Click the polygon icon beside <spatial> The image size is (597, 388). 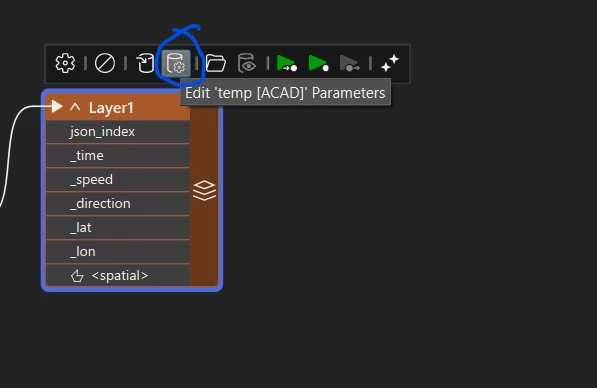(77, 276)
